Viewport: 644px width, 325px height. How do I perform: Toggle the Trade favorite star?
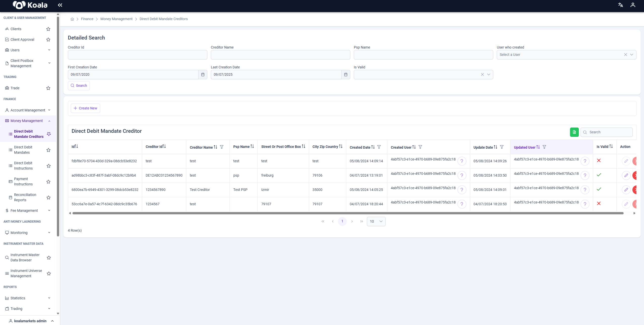click(48, 88)
